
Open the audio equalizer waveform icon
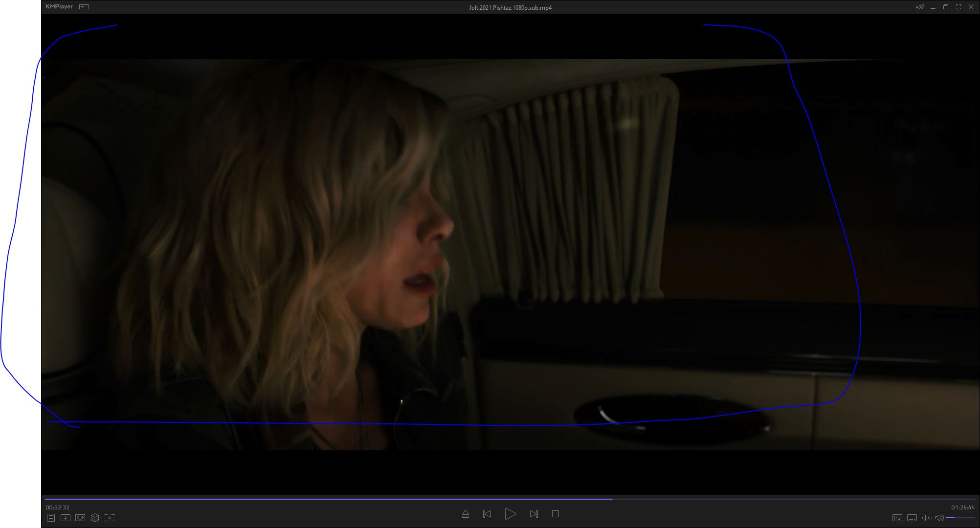pos(926,518)
